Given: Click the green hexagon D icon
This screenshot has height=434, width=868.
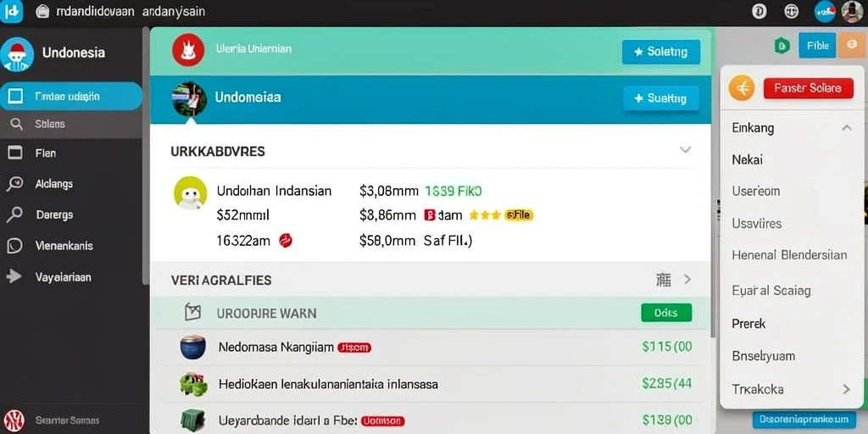Looking at the screenshot, I should (x=781, y=46).
